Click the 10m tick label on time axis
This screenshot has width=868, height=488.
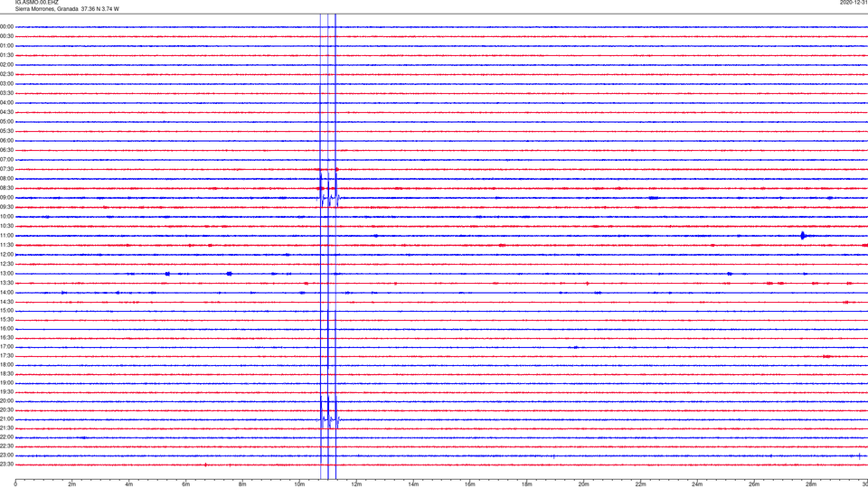point(299,484)
